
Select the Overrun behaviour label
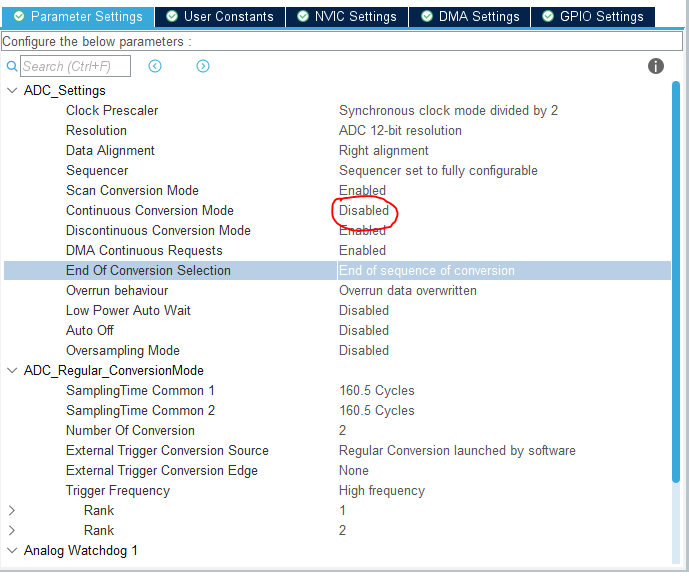point(117,291)
